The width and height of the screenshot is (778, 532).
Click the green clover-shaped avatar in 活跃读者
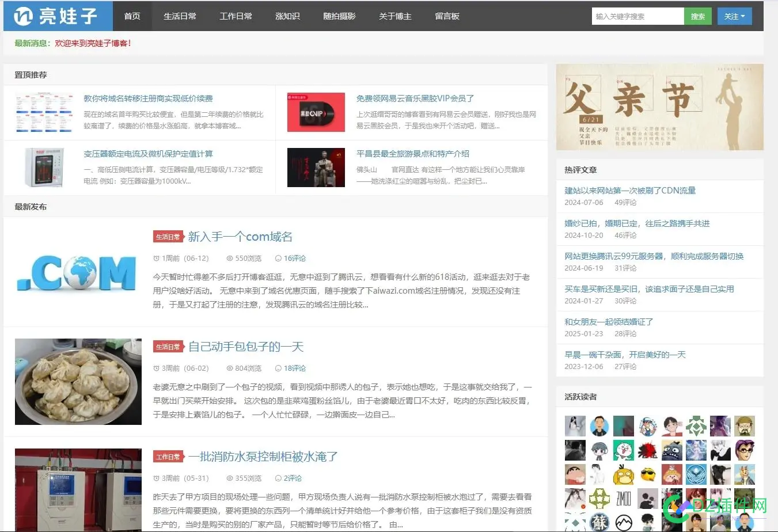[696, 425]
